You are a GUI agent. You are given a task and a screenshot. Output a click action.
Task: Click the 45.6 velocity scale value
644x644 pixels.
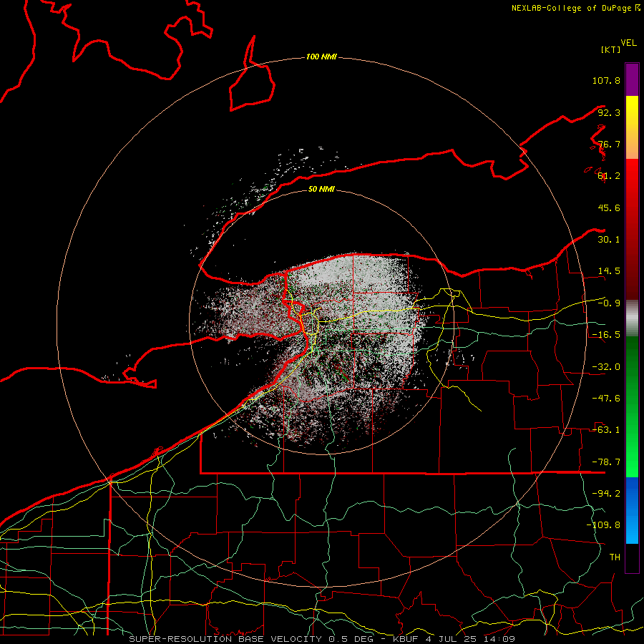coord(609,208)
